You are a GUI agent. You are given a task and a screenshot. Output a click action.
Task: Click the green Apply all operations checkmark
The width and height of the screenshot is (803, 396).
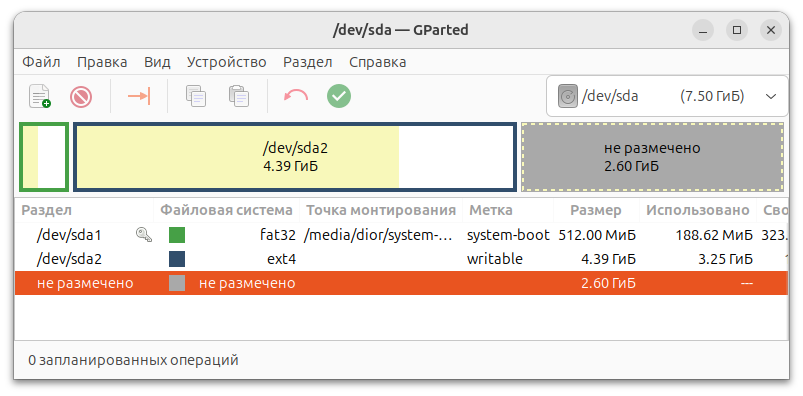pyautogui.click(x=339, y=96)
